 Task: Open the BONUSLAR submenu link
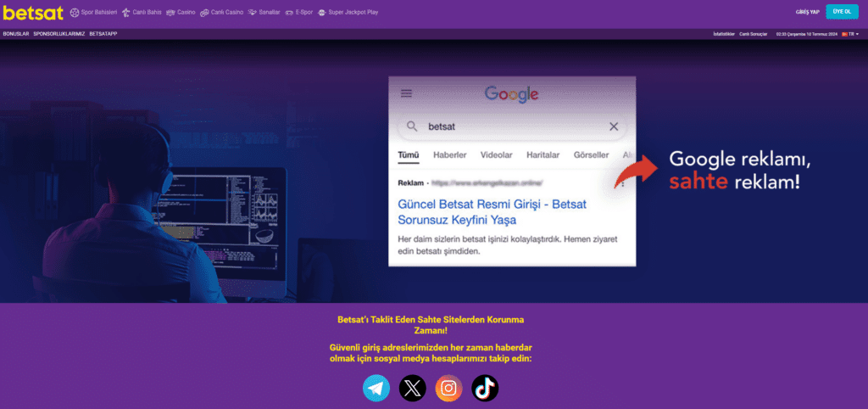pyautogui.click(x=16, y=34)
